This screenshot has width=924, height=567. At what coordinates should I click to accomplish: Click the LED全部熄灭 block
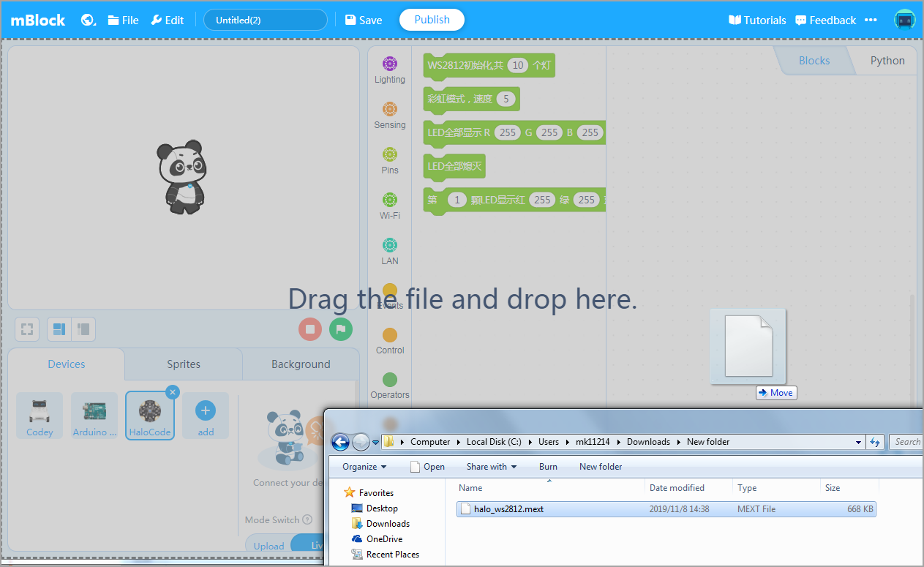coord(454,166)
